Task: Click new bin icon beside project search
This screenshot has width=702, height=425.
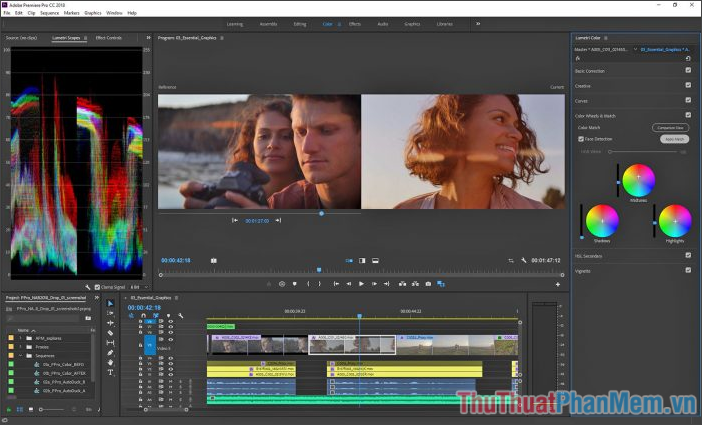Action: coord(88,318)
